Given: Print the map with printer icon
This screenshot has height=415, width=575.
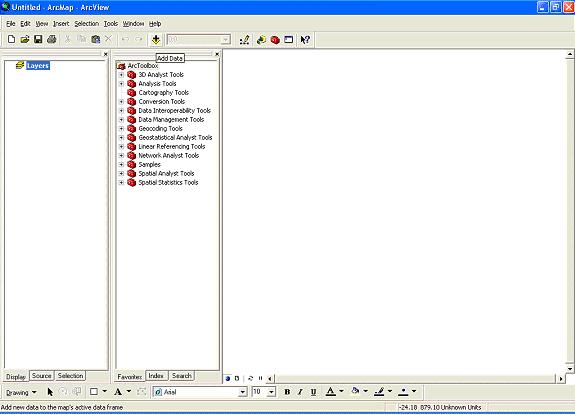Looking at the screenshot, I should 52,39.
